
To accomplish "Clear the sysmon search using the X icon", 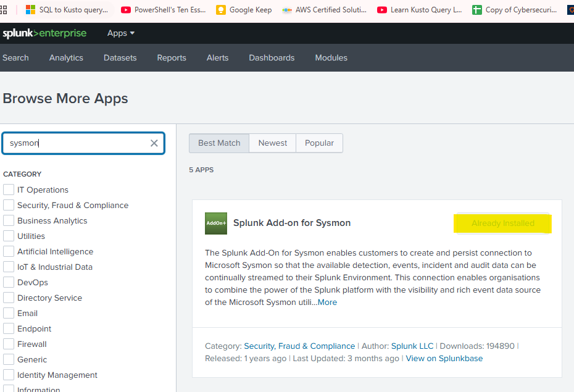I will (154, 143).
